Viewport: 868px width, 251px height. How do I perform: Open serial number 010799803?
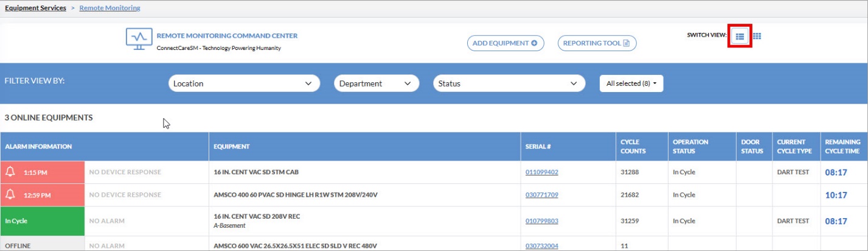(x=541, y=221)
